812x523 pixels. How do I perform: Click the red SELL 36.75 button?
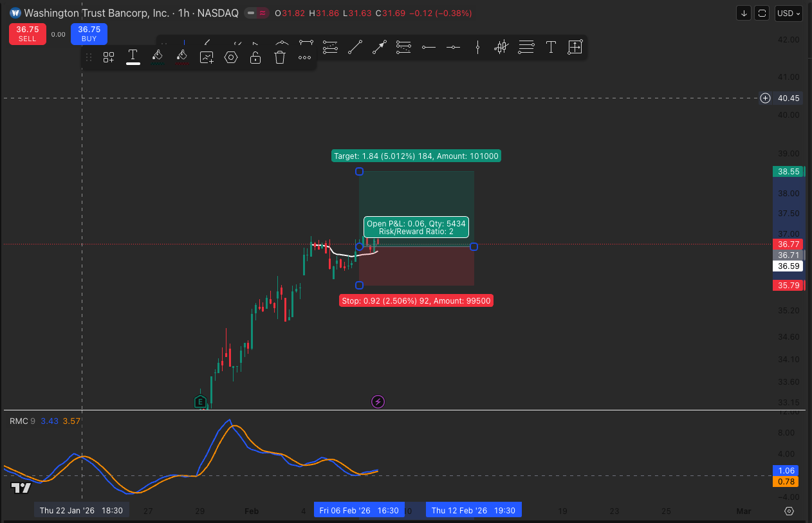tap(27, 33)
